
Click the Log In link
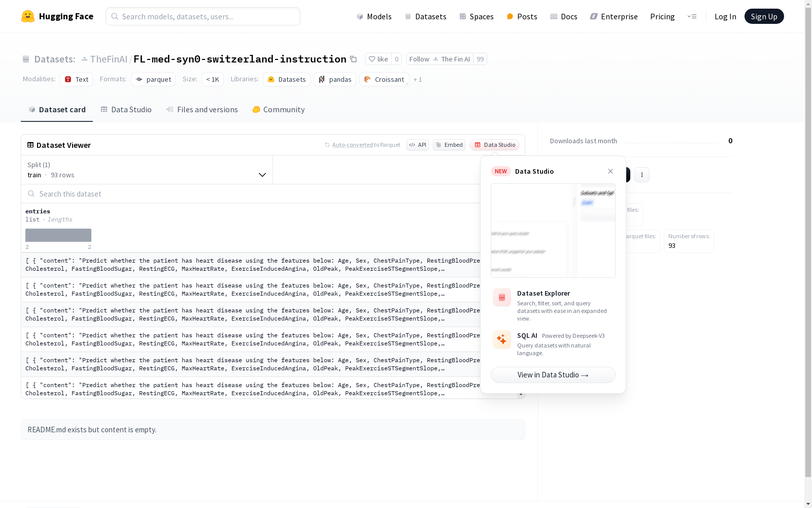pos(725,16)
